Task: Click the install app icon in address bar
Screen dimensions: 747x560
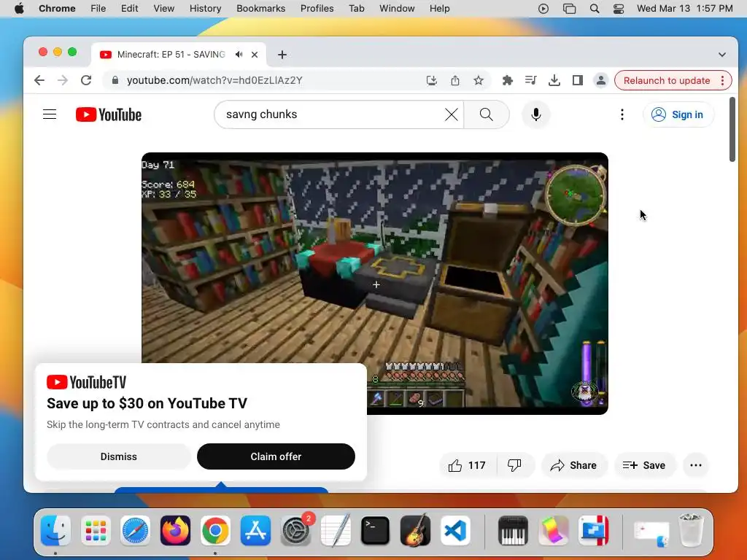Action: pyautogui.click(x=432, y=80)
